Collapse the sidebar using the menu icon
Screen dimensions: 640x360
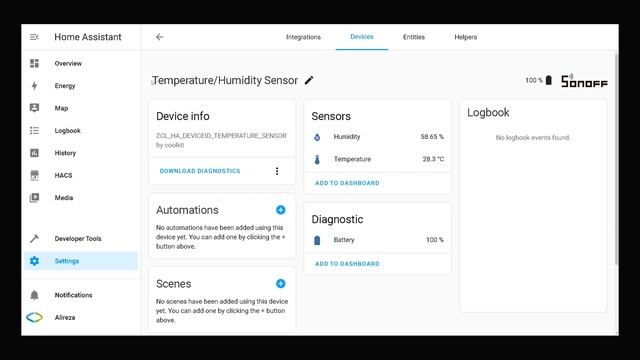click(34, 37)
